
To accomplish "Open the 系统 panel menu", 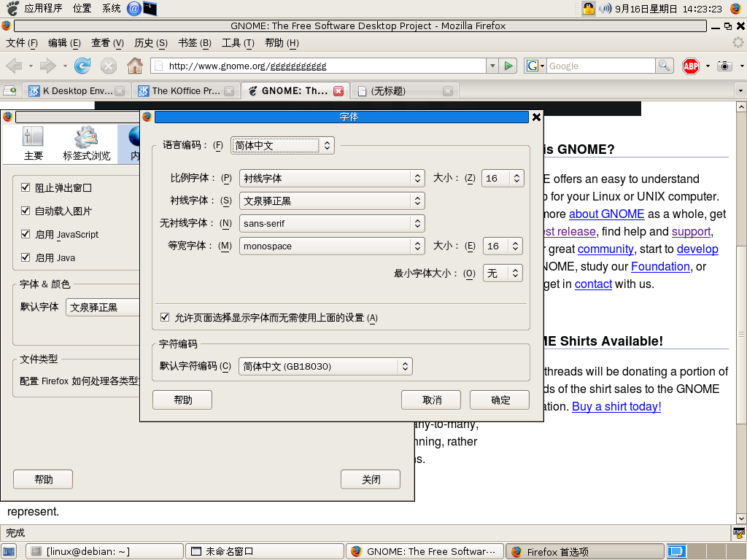I will pyautogui.click(x=112, y=8).
